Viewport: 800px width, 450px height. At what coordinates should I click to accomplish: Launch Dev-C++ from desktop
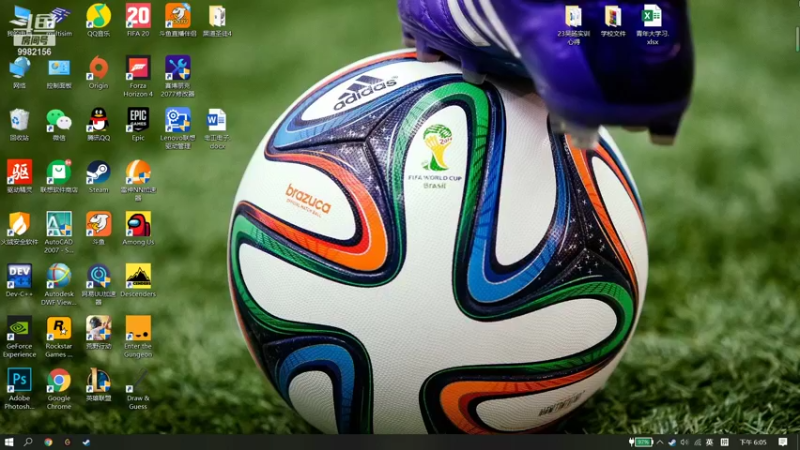tap(19, 281)
